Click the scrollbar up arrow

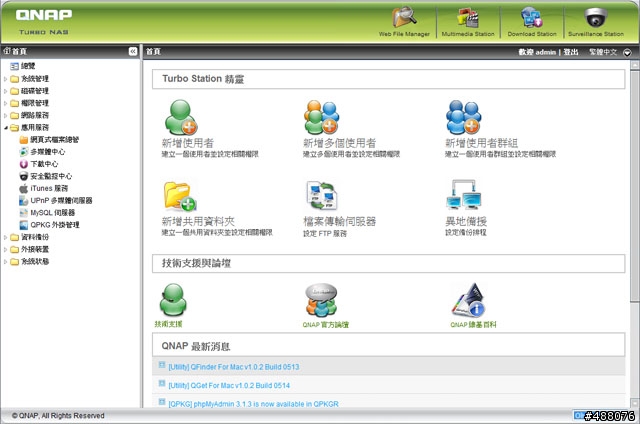635,64
